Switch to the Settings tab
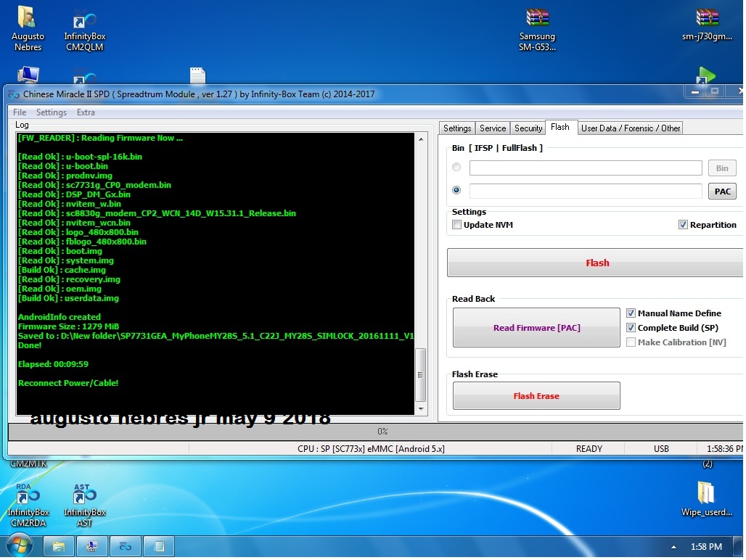746x560 pixels. click(x=457, y=128)
